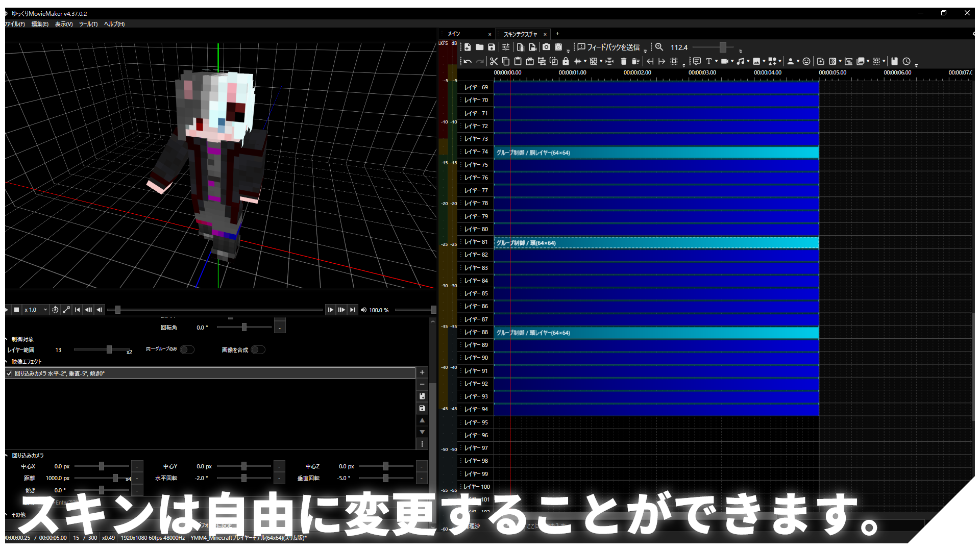Click the + button to add a video effect
The image size is (980, 551).
click(x=422, y=372)
